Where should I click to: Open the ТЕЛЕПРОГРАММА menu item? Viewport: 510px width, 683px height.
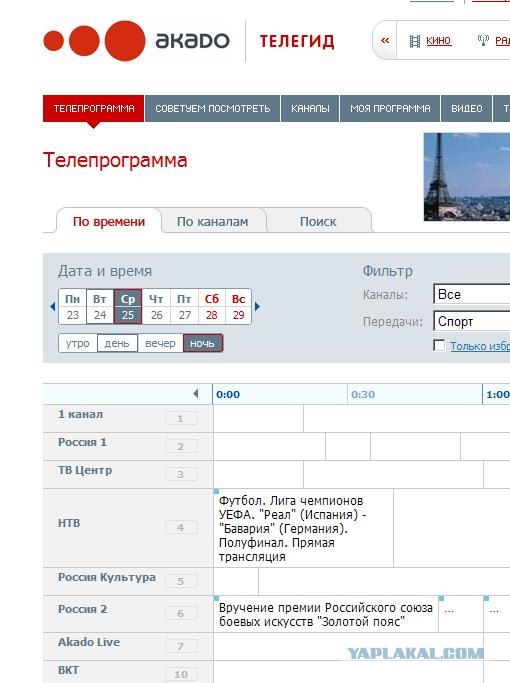[94, 108]
